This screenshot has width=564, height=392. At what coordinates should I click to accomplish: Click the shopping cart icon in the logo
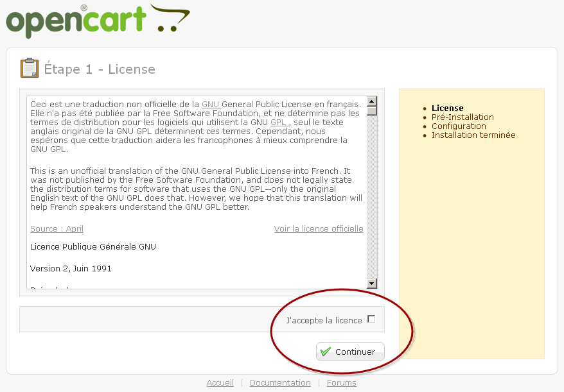pyautogui.click(x=171, y=19)
